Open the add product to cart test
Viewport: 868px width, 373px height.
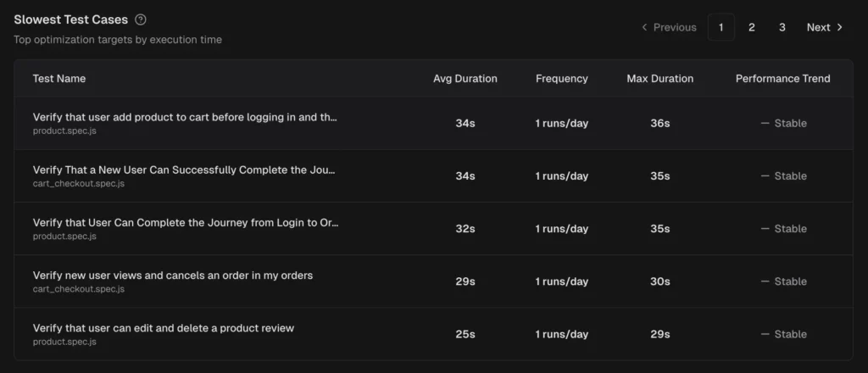(185, 117)
